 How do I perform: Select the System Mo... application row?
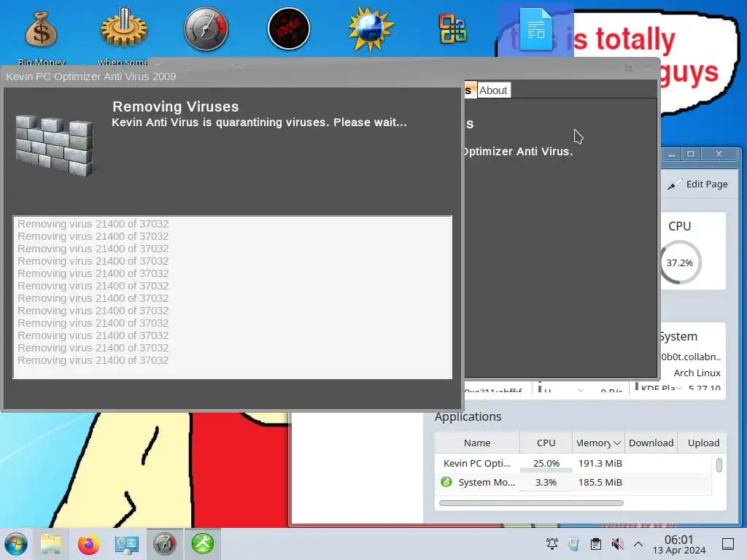tap(573, 483)
